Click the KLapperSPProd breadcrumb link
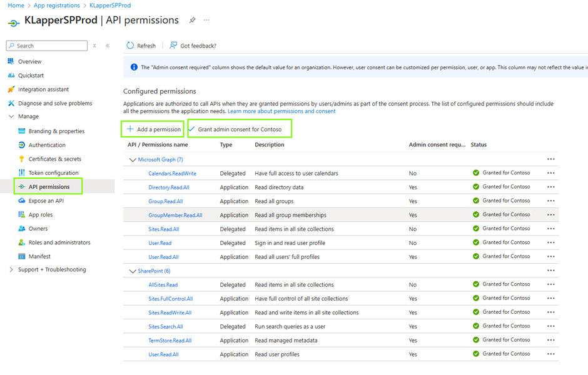The image size is (588, 375). pos(110,5)
